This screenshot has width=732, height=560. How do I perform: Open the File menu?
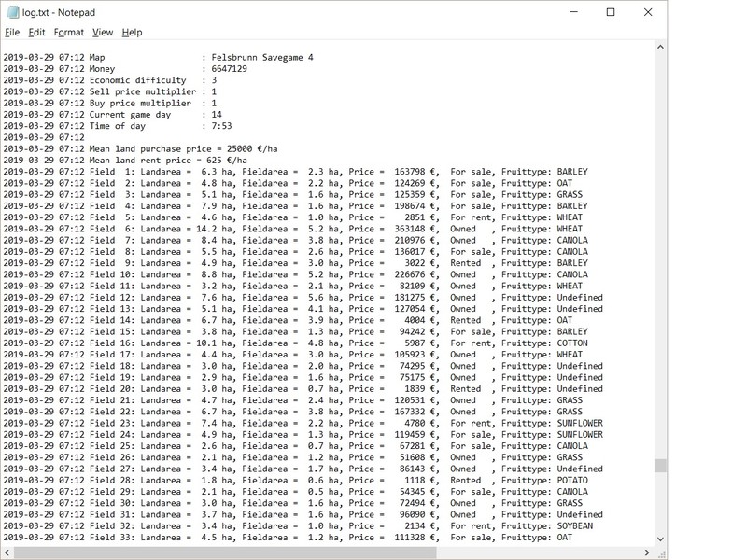click(x=12, y=32)
